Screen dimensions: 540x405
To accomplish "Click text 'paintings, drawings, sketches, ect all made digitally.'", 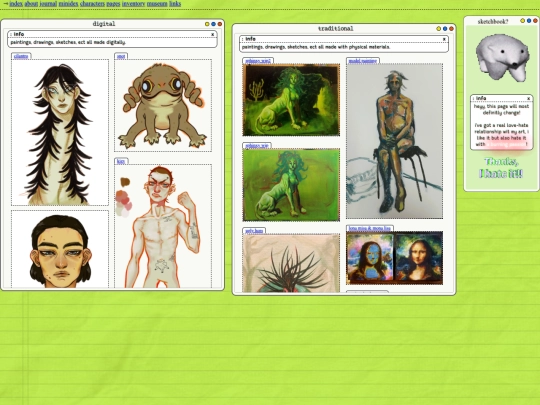I will 68,42.
